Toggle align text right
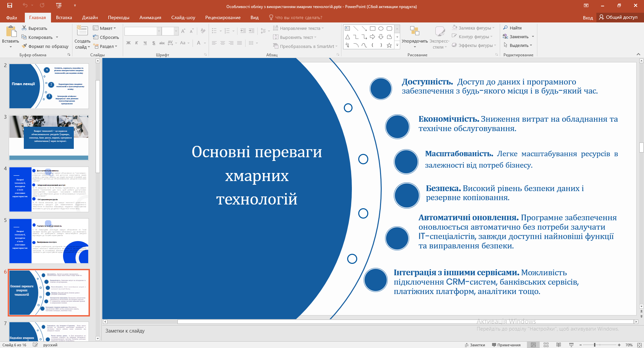Image resolution: width=644 pixels, height=348 pixels. click(x=231, y=43)
